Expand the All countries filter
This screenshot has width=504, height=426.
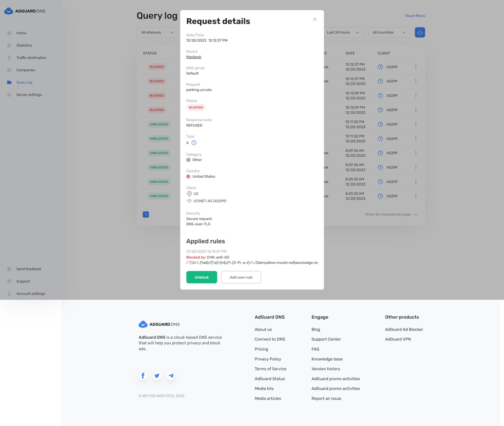(389, 32)
